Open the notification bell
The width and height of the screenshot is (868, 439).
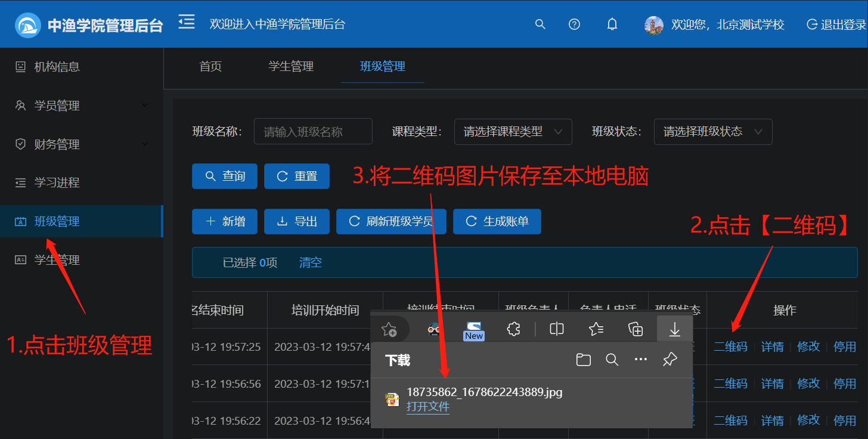(612, 24)
